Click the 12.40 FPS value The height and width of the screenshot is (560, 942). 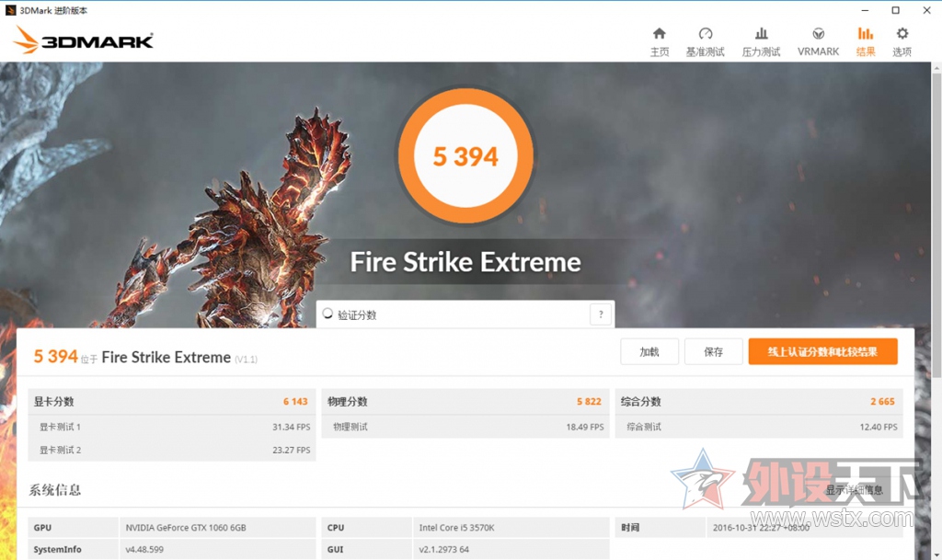click(x=879, y=427)
